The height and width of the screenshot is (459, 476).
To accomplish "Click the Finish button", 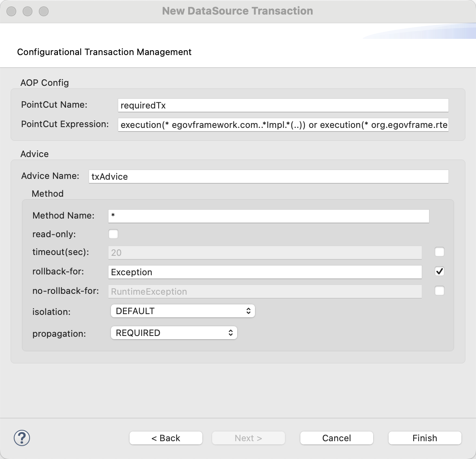I will (425, 438).
